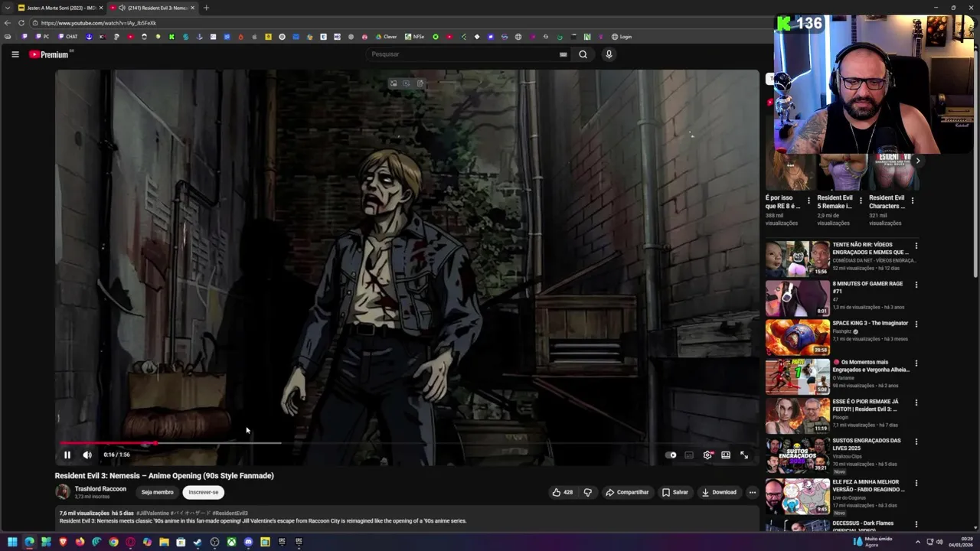Viewport: 980px width, 551px height.
Task: Open "ESSE É O PIOR REMAKE JÁ FEITO" video title
Action: point(867,405)
